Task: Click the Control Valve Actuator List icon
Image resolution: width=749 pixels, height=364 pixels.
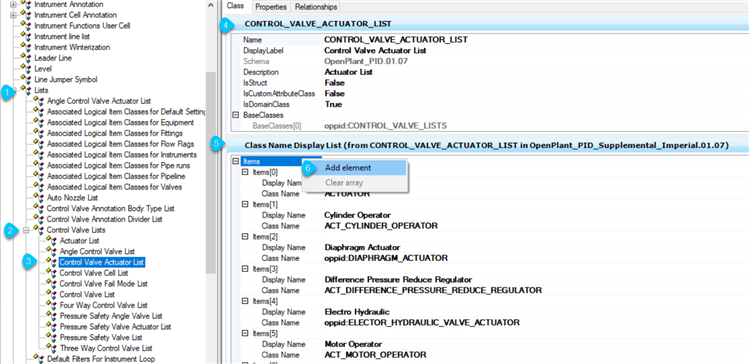Action: click(52, 262)
